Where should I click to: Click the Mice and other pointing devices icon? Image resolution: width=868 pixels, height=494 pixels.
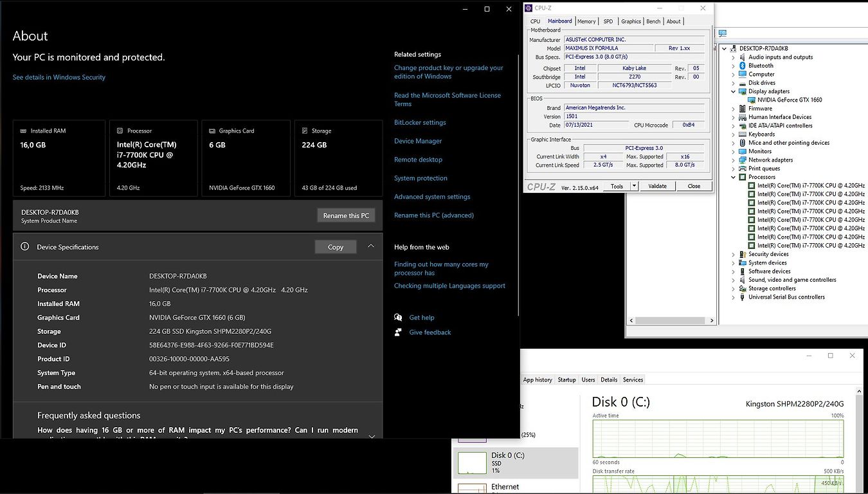coord(742,143)
